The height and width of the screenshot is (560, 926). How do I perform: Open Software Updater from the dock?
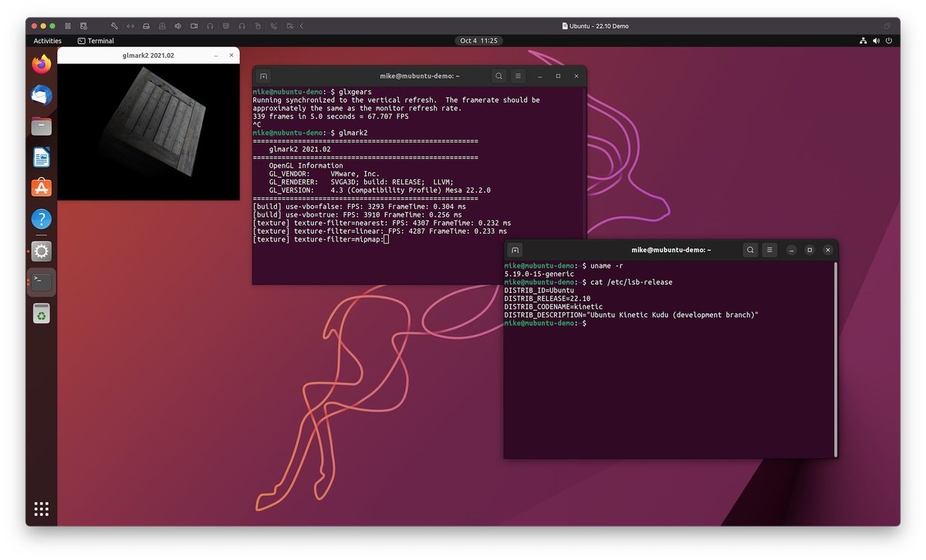pyautogui.click(x=41, y=313)
